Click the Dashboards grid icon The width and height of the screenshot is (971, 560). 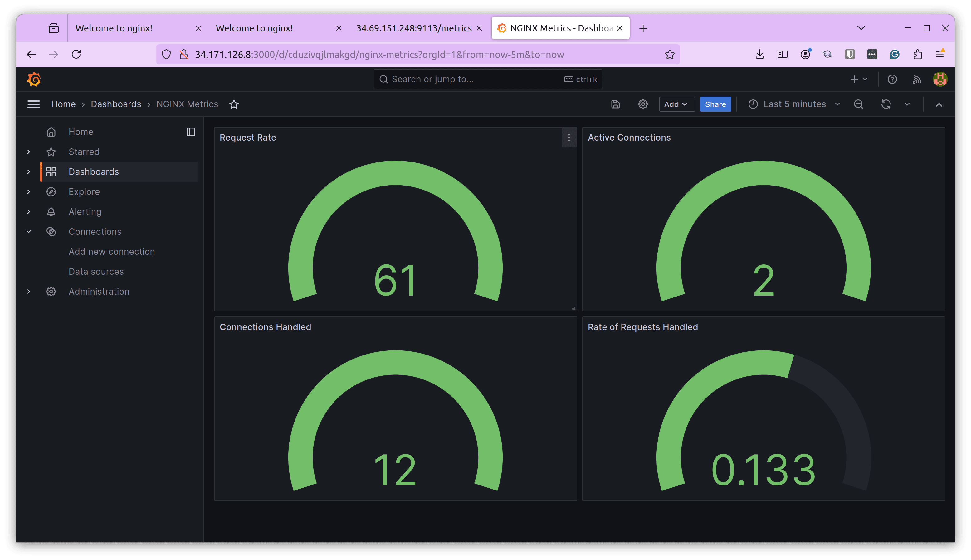51,172
